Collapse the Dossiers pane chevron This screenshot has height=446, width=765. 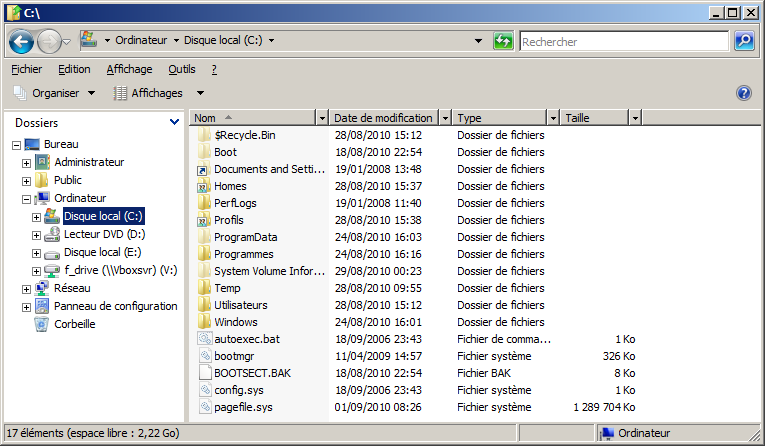coord(174,121)
